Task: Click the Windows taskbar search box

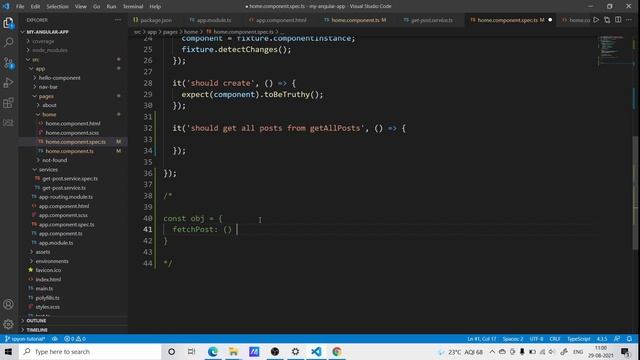Action: 90,351
